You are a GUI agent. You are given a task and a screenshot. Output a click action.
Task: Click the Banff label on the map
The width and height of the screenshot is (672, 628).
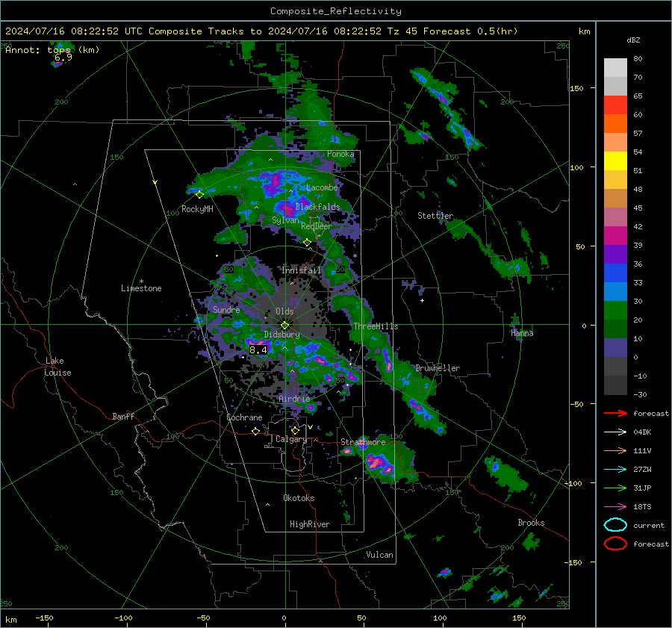pos(123,416)
